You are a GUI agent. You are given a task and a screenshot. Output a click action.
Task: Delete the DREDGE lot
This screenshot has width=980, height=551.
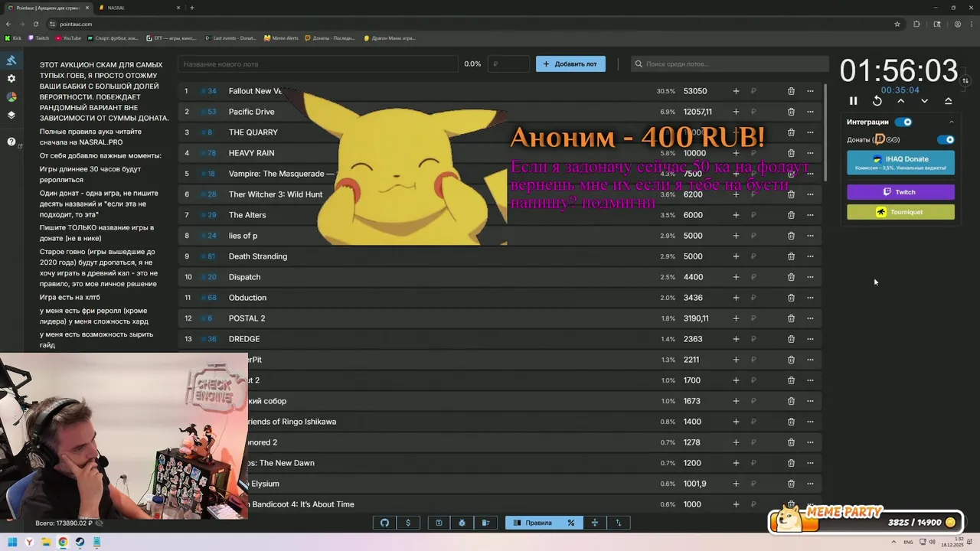[791, 339]
